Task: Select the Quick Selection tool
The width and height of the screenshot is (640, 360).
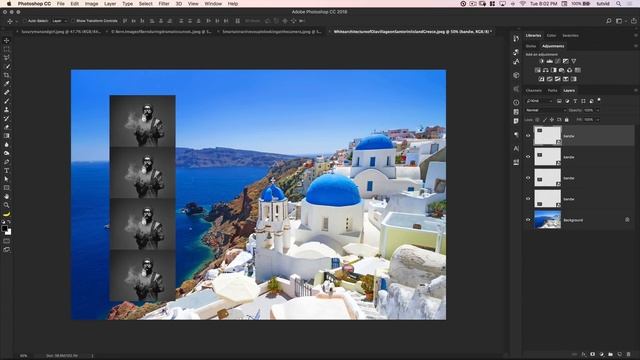Action: [x=7, y=66]
